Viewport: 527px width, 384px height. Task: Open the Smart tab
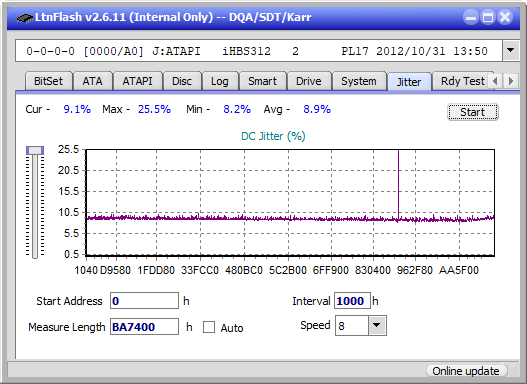point(262,81)
